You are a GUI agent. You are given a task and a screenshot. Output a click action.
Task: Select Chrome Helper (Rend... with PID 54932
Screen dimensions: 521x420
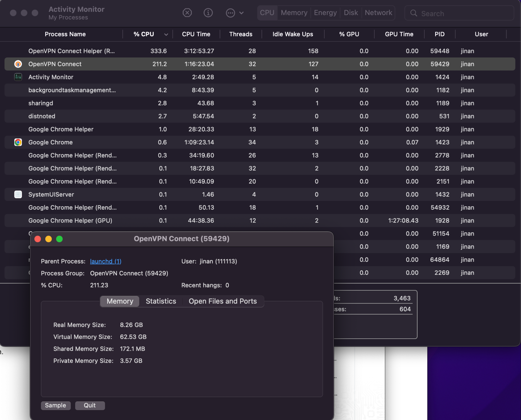pyautogui.click(x=260, y=207)
